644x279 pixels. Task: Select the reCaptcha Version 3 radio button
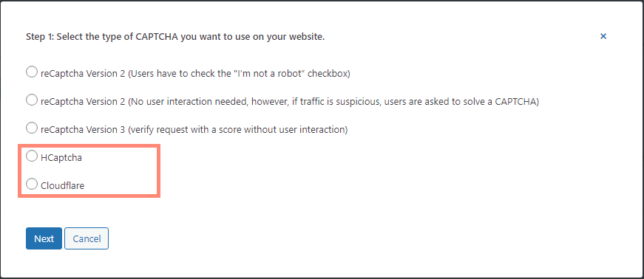[x=32, y=128]
